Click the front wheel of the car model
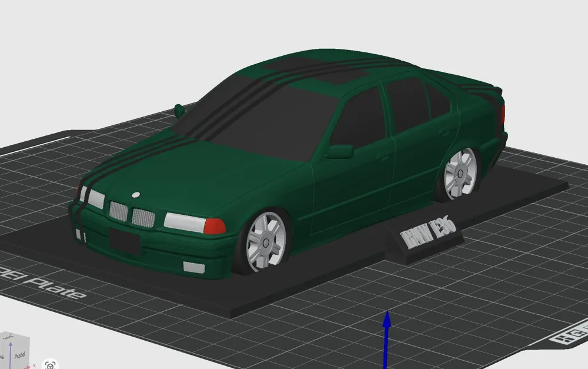This screenshot has width=588, height=369. coord(266,242)
